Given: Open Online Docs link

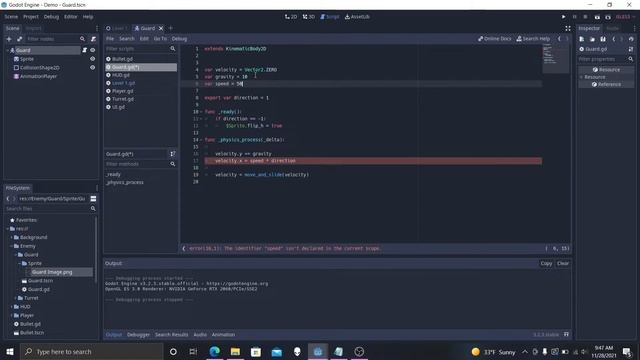Looking at the screenshot, I should (x=495, y=39).
